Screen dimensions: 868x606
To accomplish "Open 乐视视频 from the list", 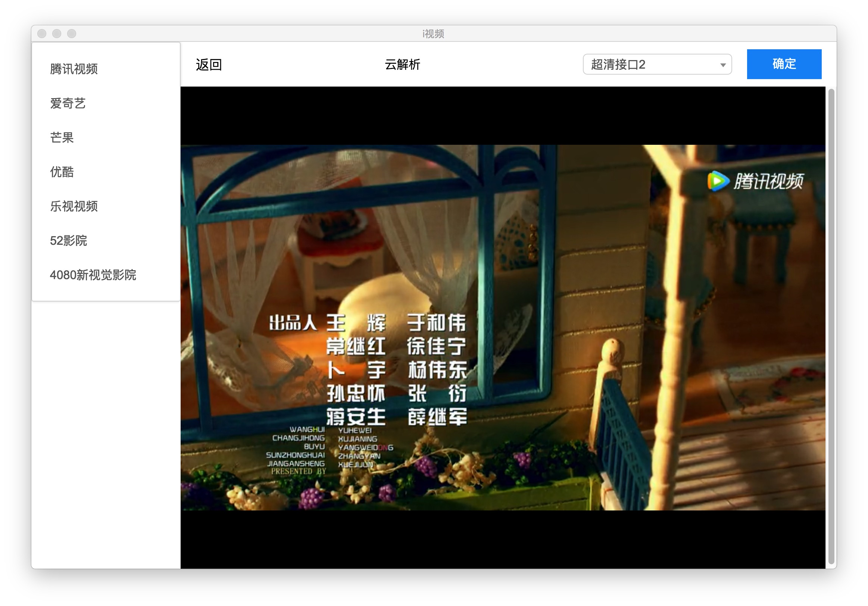I will (x=74, y=206).
